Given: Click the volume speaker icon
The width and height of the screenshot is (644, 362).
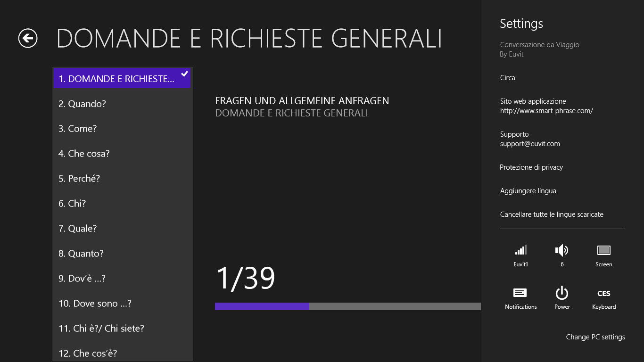Looking at the screenshot, I should coord(562,250).
